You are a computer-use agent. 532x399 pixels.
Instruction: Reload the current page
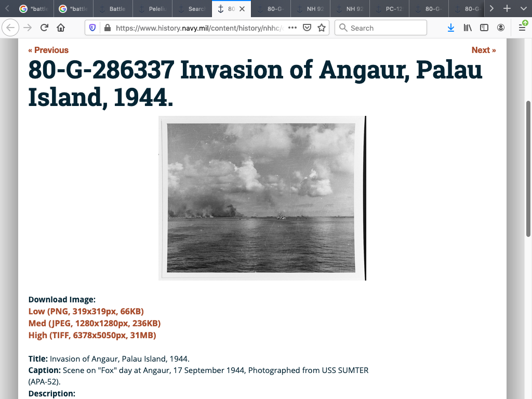pyautogui.click(x=44, y=28)
